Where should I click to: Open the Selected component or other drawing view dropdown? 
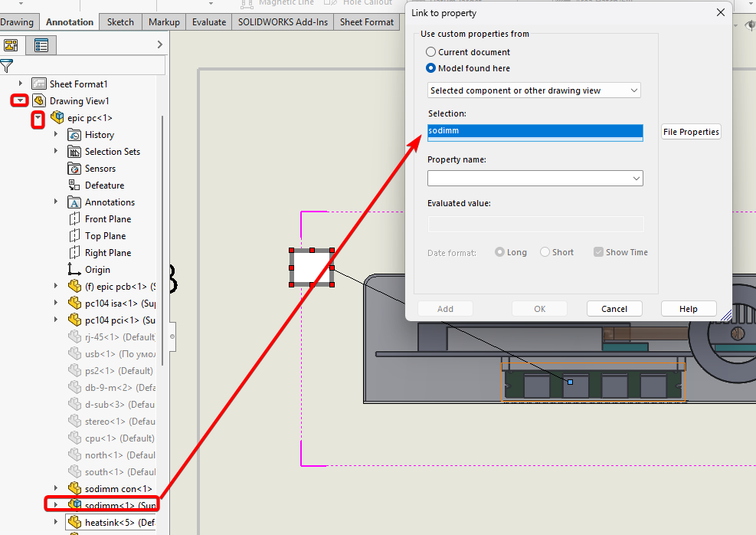[x=534, y=90]
